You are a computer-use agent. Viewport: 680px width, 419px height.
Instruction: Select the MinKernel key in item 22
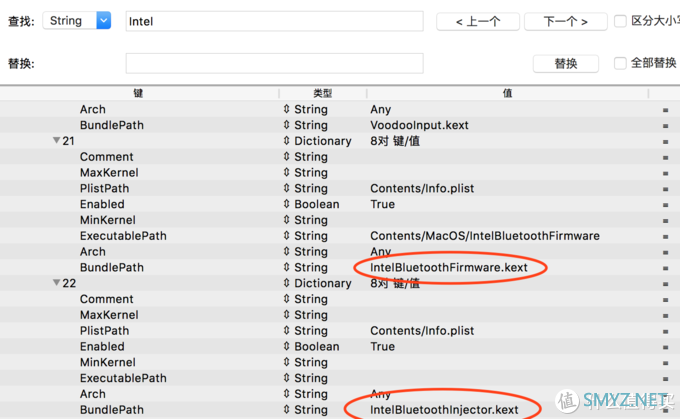pyautogui.click(x=108, y=362)
